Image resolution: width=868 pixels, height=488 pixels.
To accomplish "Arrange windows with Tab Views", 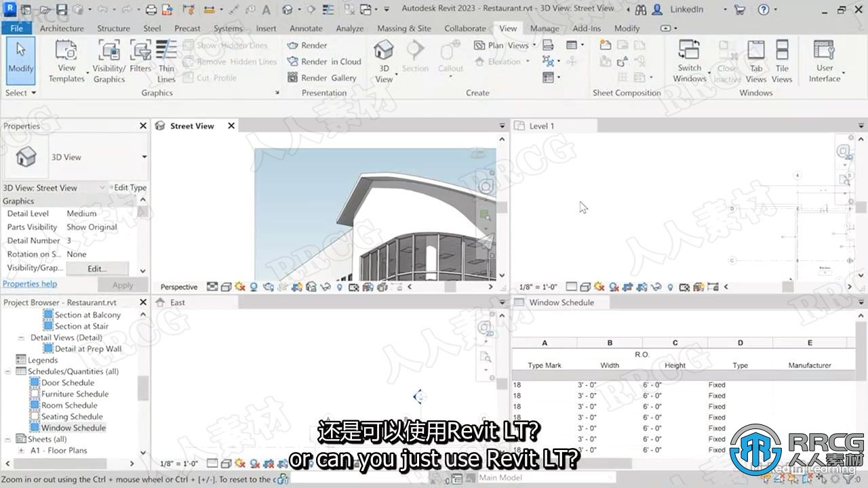I will click(x=756, y=61).
